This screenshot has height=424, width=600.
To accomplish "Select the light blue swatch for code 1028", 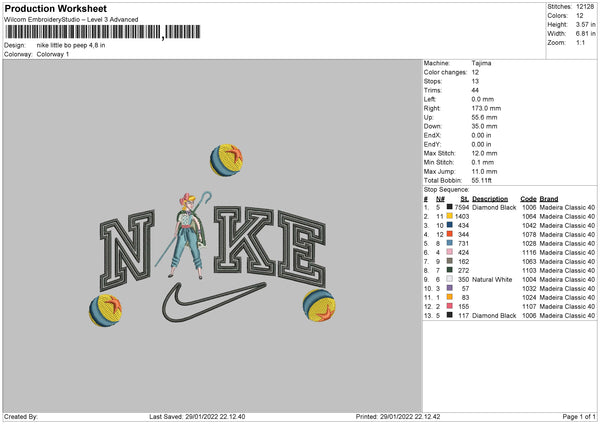I will 450,243.
